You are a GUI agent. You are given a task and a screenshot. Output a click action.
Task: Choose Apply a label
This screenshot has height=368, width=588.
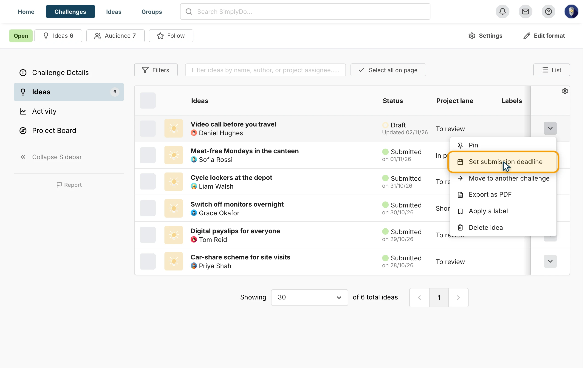click(x=503, y=211)
